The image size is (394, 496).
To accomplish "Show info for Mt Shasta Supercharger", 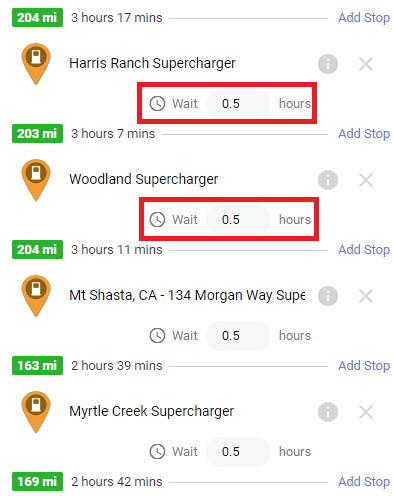I will (328, 296).
